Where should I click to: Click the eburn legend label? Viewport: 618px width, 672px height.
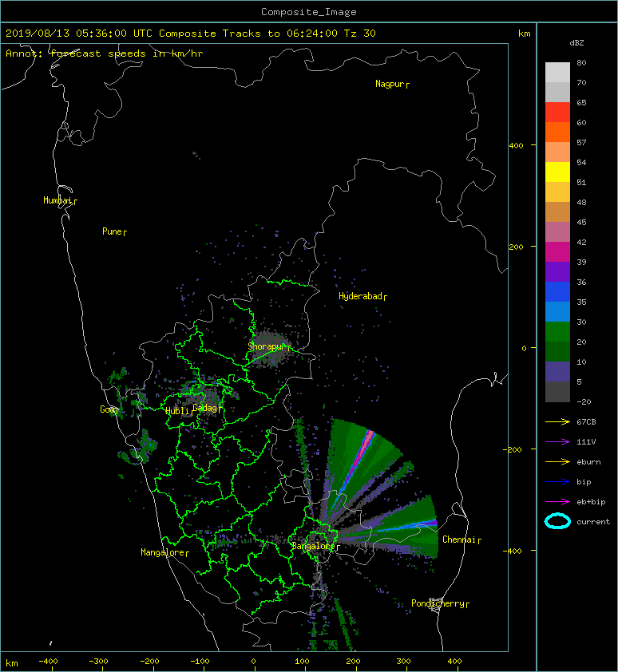pyautogui.click(x=588, y=462)
